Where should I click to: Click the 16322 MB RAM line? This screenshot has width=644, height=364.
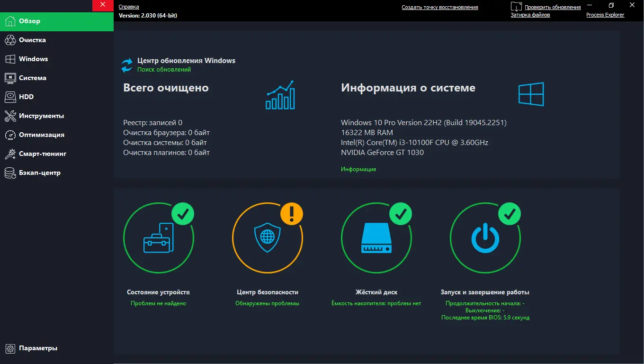[x=367, y=133]
